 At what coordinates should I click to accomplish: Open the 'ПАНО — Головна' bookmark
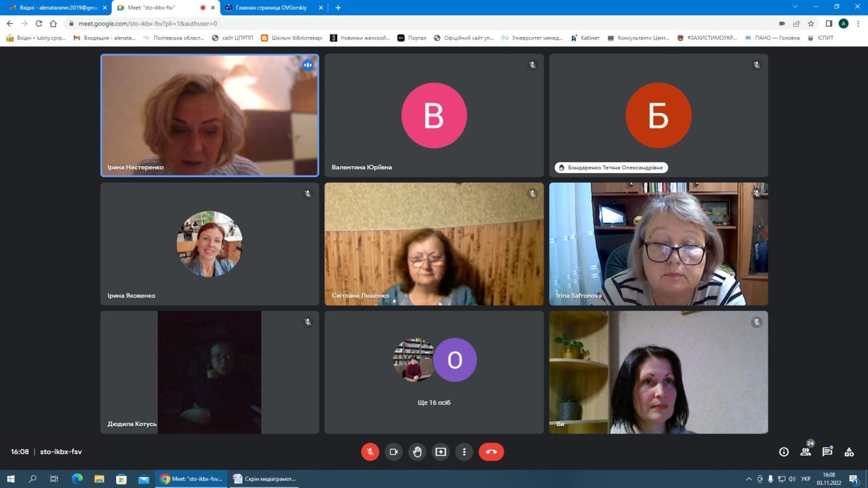[x=772, y=38]
